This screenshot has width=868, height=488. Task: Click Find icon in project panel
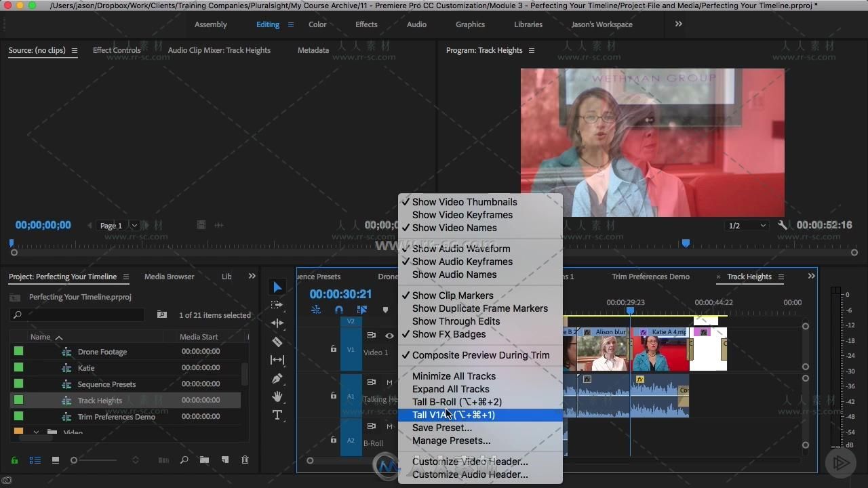184,460
